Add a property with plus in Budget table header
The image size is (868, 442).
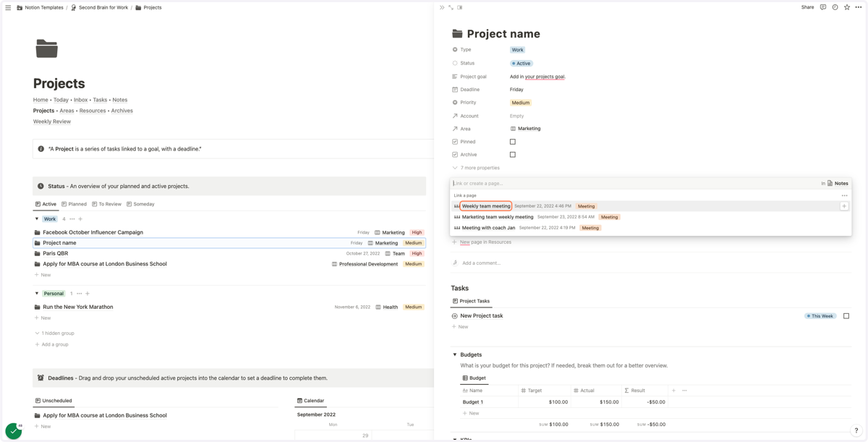(673, 391)
